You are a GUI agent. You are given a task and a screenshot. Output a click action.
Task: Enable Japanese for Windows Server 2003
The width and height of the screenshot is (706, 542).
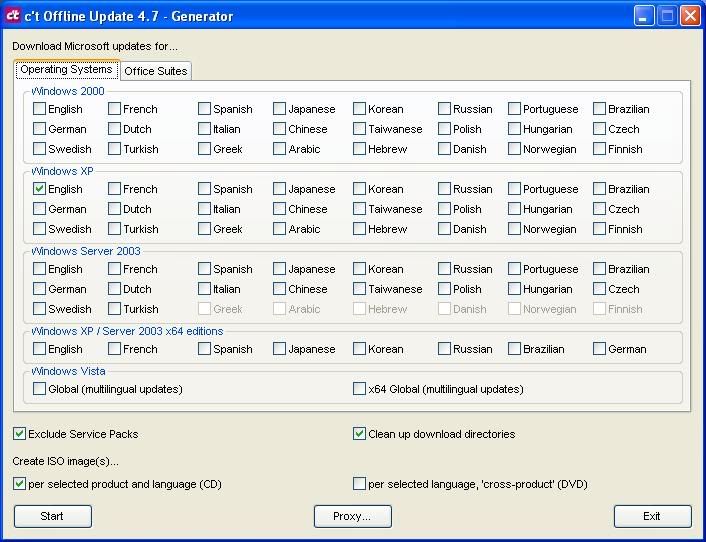click(279, 269)
